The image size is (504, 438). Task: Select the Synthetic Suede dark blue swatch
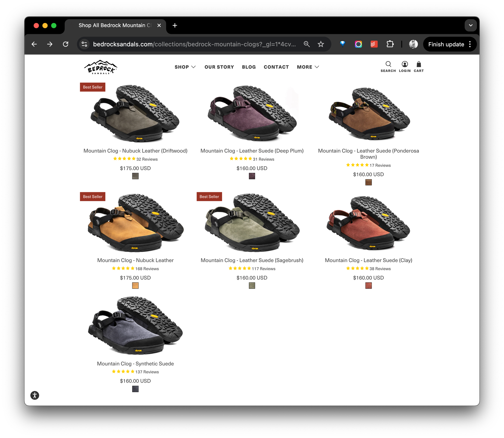[x=135, y=389]
